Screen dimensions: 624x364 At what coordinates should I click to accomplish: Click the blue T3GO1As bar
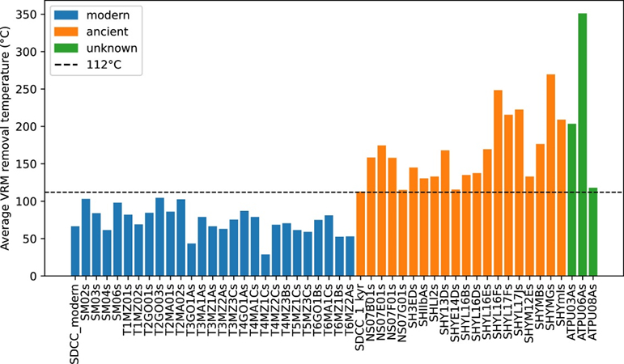[192, 260]
